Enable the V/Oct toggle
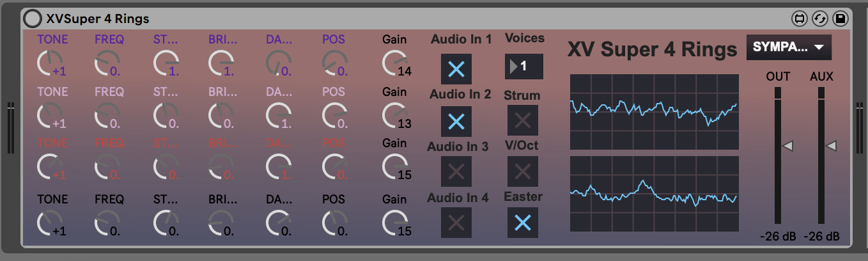The image size is (868, 261). [x=522, y=171]
